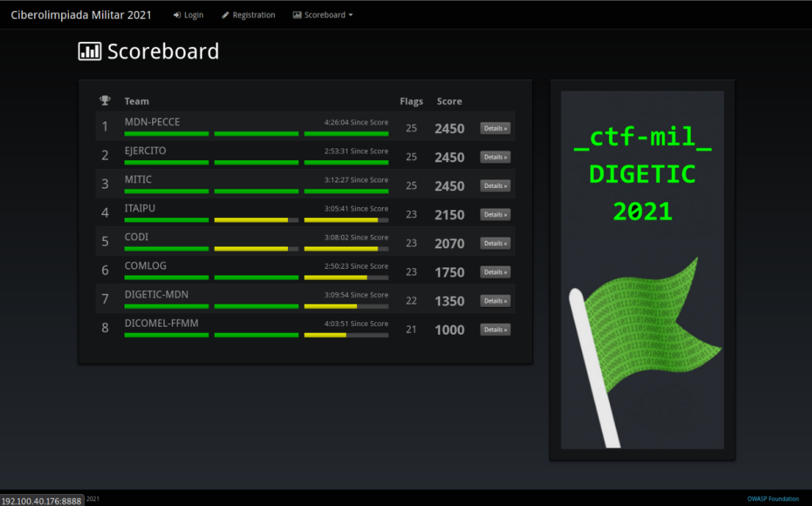812x506 pixels.
Task: View details for team COMLOG
Action: coord(495,272)
